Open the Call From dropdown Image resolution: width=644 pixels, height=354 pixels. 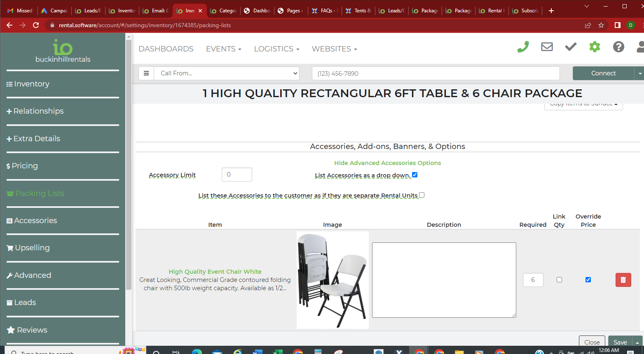[x=227, y=73]
